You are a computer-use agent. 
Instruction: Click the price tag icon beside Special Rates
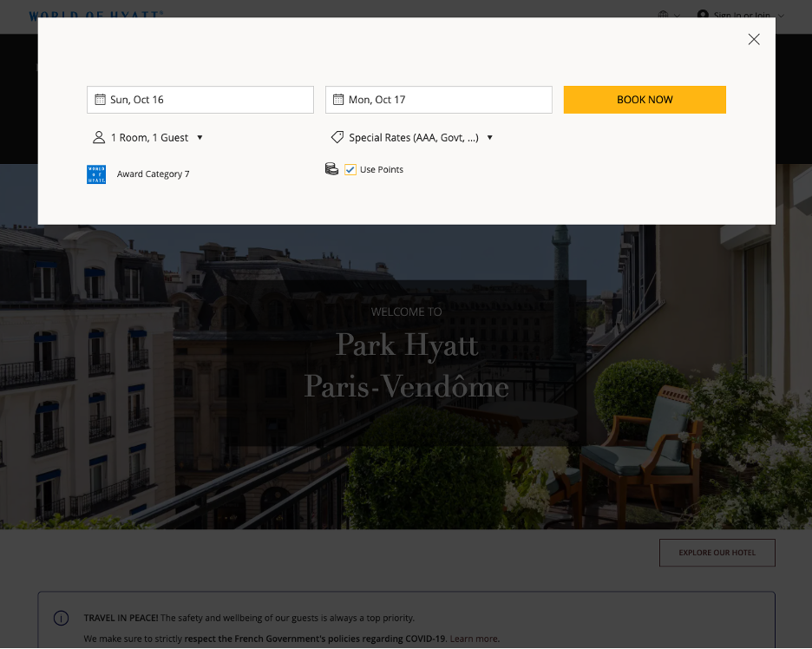point(337,137)
